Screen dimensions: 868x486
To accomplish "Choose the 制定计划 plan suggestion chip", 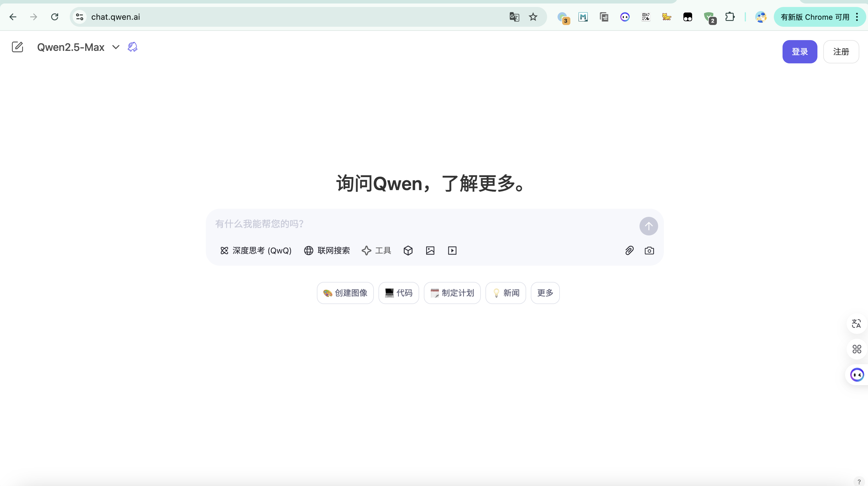I will pos(452,293).
